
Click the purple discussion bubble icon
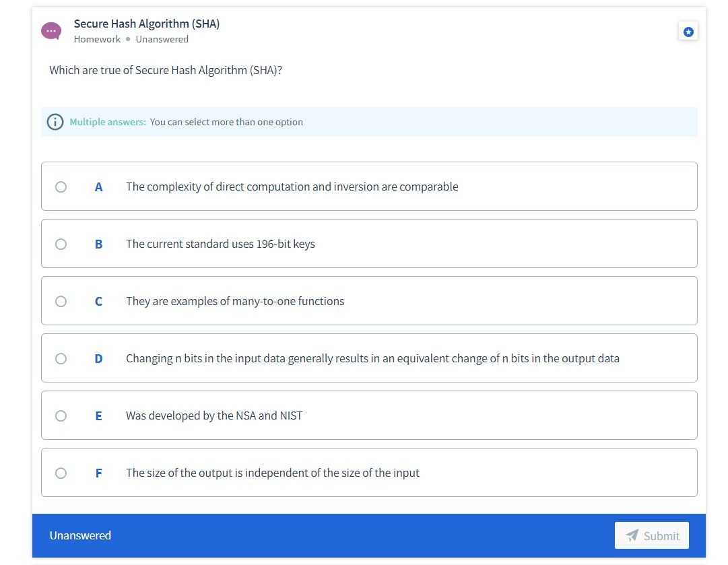click(x=52, y=30)
